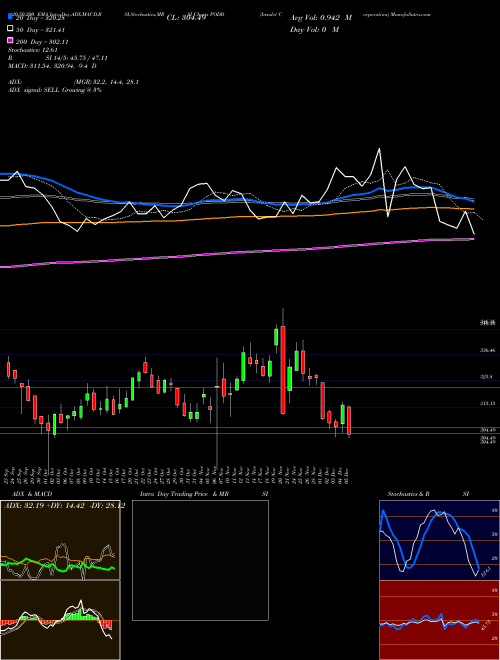The height and width of the screenshot is (660, 500).
Task: Click the white 50 Day legend marker
Action: [10, 29]
